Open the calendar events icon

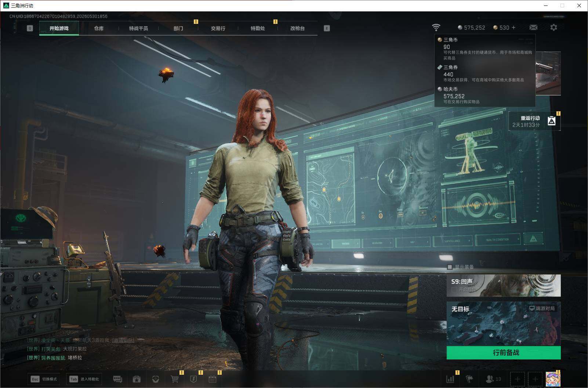213,379
